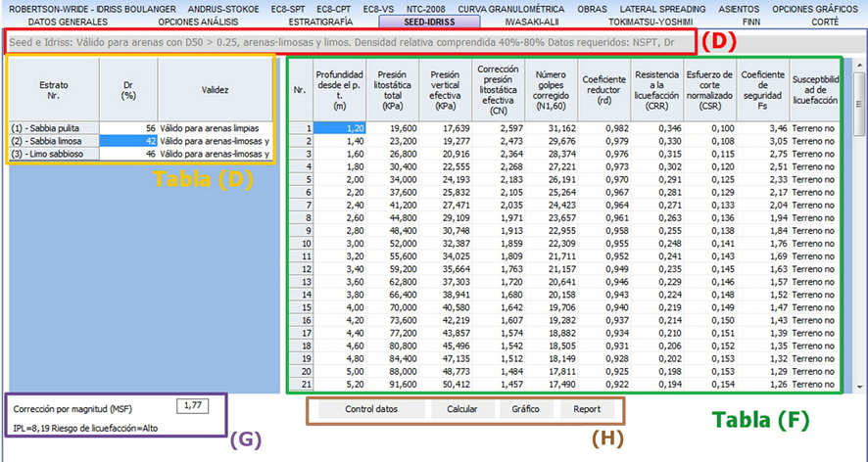Switch to DATOS GENERALES tab
This screenshot has width=868, height=462.
coord(69,23)
